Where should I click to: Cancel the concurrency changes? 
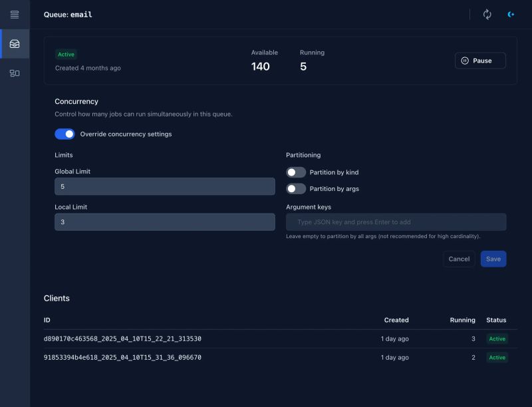click(459, 259)
